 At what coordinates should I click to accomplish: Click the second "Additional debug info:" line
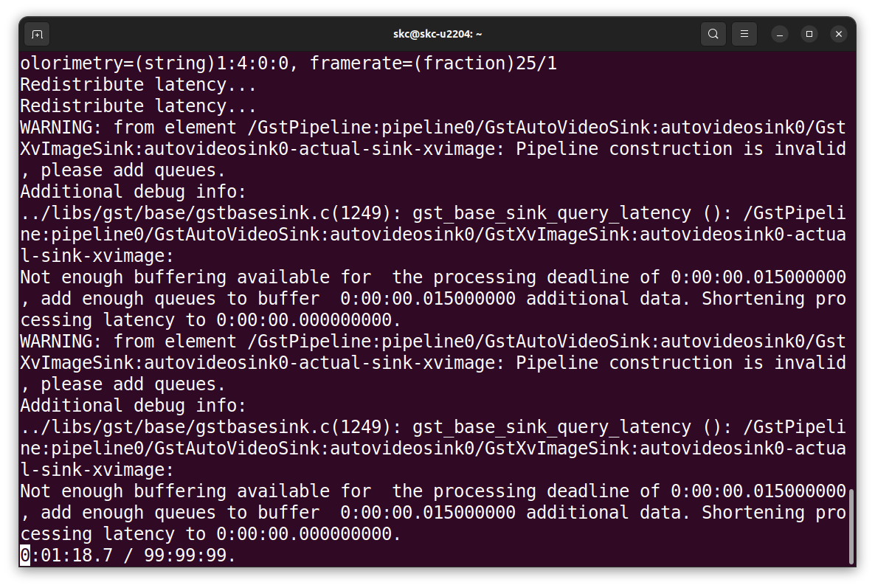(x=133, y=406)
